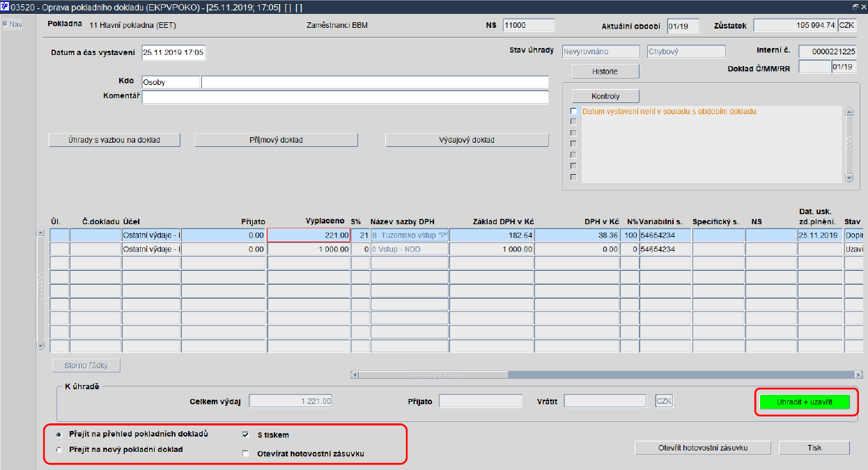This screenshot has height=470, width=868.
Task: Click the first row's Variabilní s. cell 54654234
Action: (x=665, y=235)
